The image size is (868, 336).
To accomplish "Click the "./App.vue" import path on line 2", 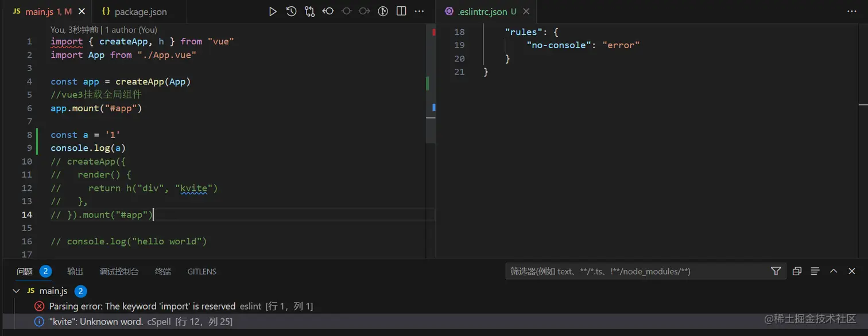I will [166, 55].
